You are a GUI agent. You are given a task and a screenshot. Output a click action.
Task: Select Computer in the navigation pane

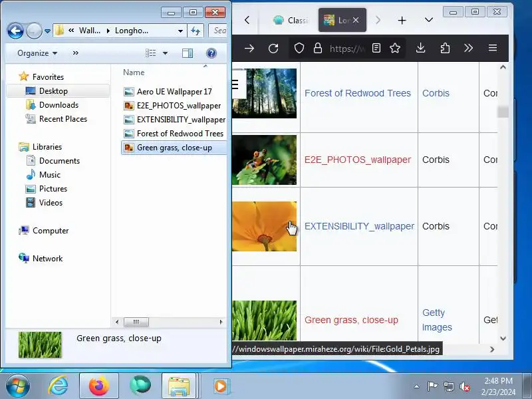click(51, 230)
